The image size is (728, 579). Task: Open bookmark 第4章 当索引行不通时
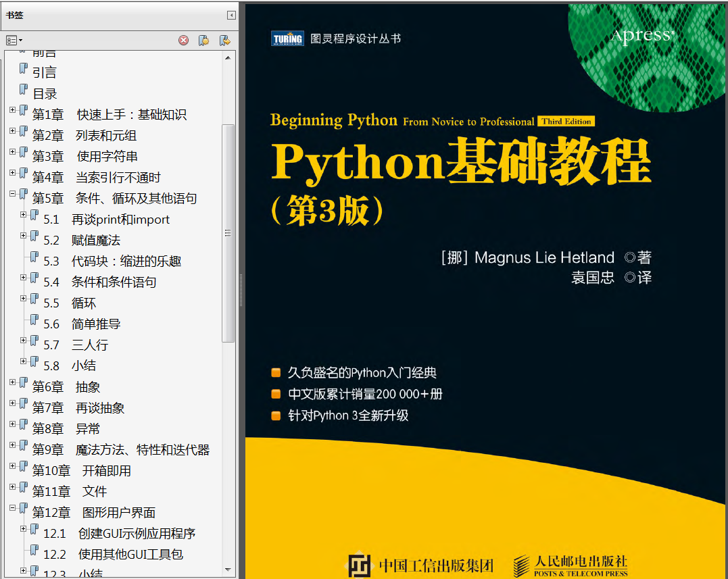(96, 177)
